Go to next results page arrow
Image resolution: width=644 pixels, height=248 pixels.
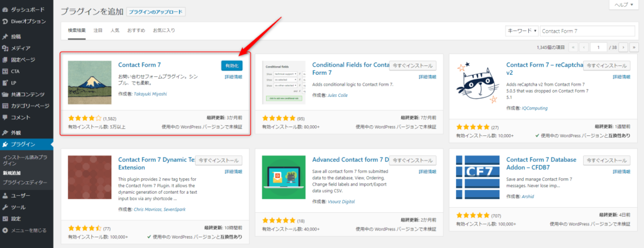click(x=623, y=47)
